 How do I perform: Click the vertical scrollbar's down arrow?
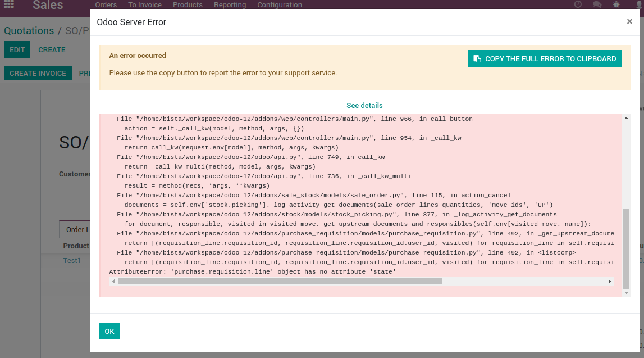click(627, 293)
